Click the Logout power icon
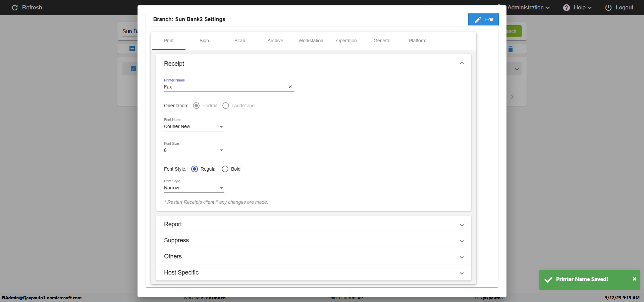 (608, 8)
